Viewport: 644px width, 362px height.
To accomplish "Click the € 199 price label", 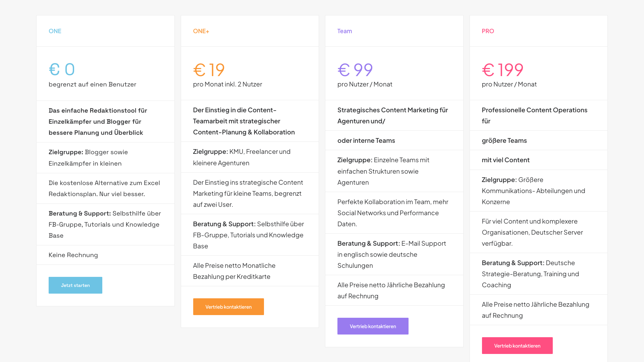I will pos(502,69).
